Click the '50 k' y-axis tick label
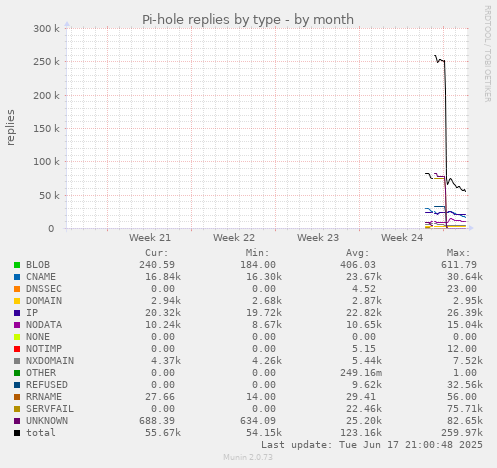 click(x=49, y=196)
